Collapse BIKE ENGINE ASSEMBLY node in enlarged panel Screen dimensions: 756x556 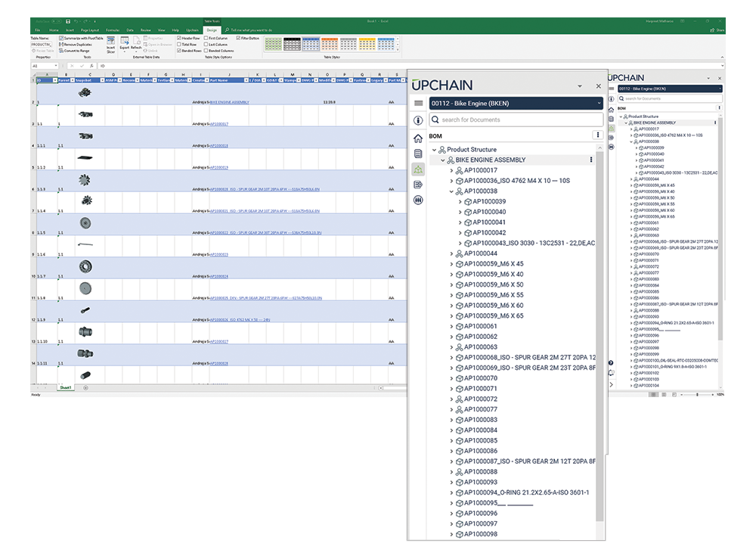(442, 160)
